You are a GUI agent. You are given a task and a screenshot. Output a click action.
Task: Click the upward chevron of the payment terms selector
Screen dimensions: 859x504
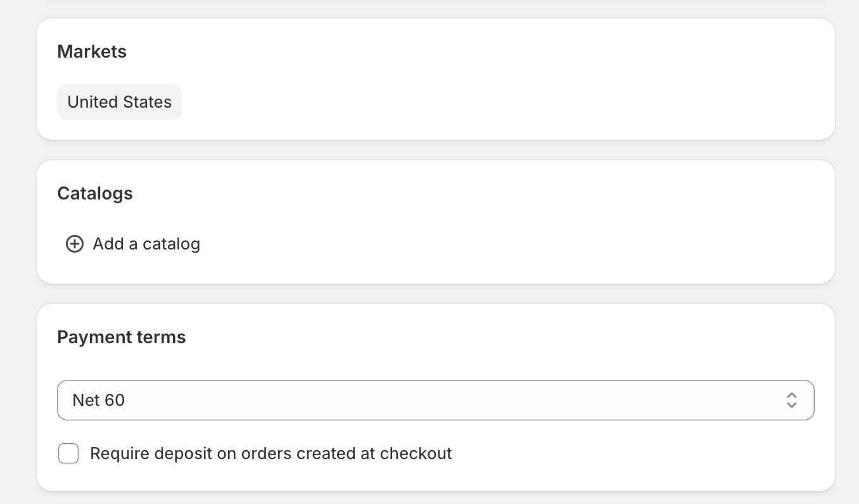(x=791, y=395)
